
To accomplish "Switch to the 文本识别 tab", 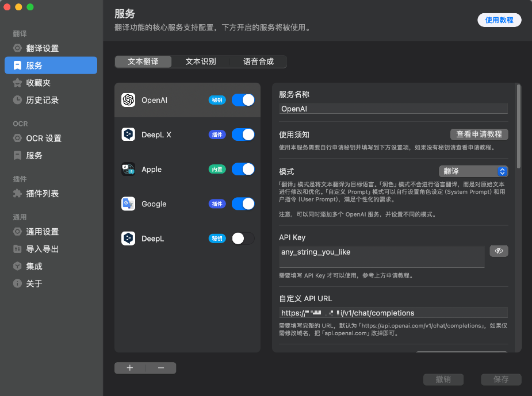I will [201, 61].
